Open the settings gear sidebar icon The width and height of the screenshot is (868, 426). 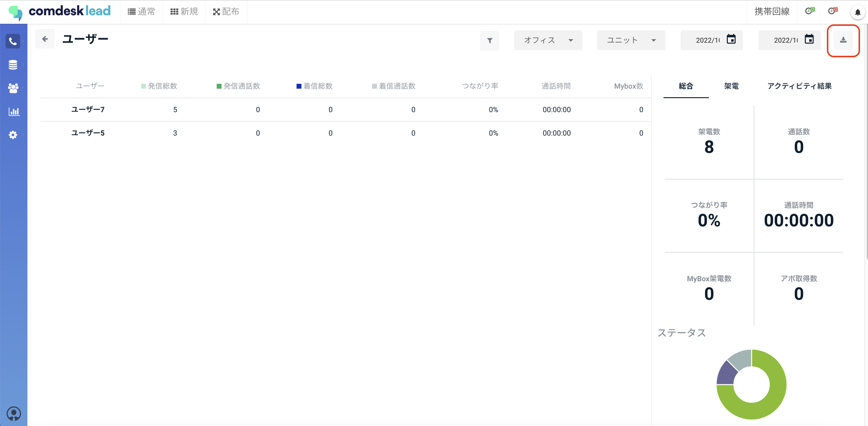click(13, 135)
